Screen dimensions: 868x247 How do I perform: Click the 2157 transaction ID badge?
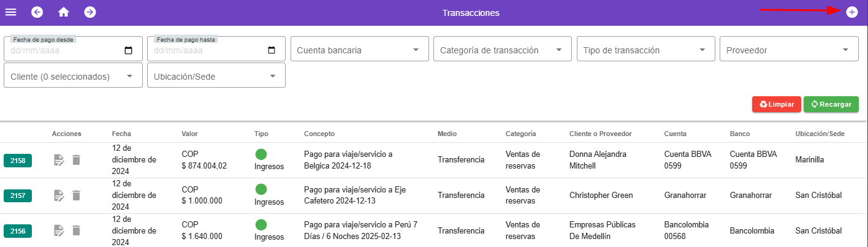pyautogui.click(x=18, y=196)
